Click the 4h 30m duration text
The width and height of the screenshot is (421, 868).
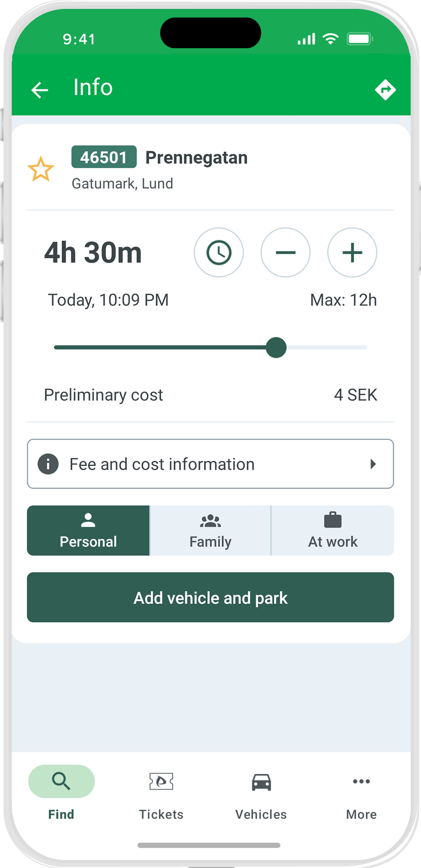93,253
